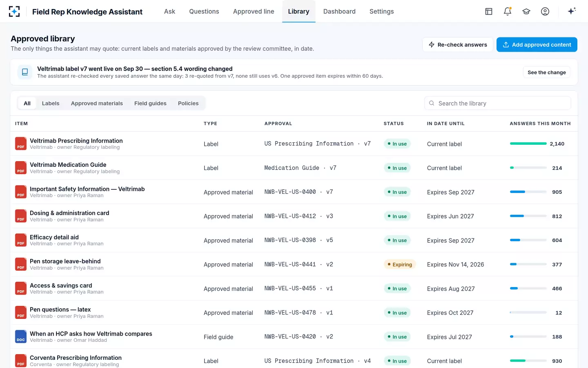Click the IN DATE UNTIL column header
Screen dimensions: 588x368
[x=446, y=123]
